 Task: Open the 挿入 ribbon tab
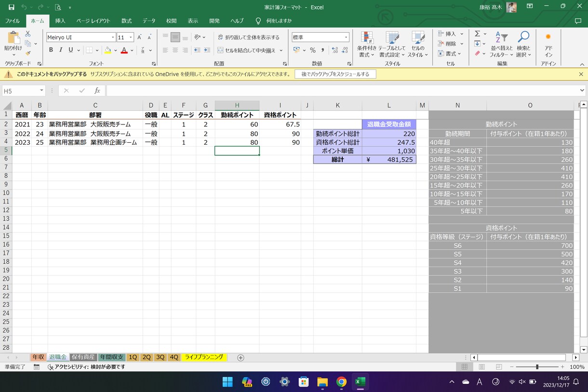point(60,21)
